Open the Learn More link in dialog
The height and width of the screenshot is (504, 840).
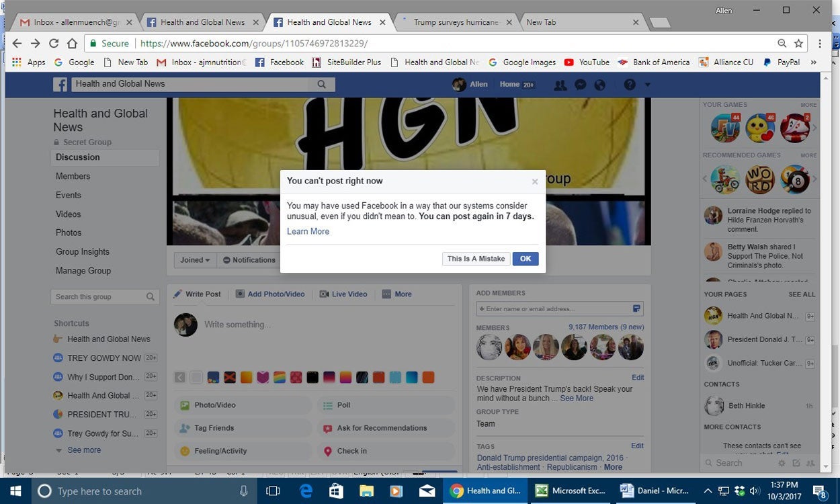coord(308,231)
